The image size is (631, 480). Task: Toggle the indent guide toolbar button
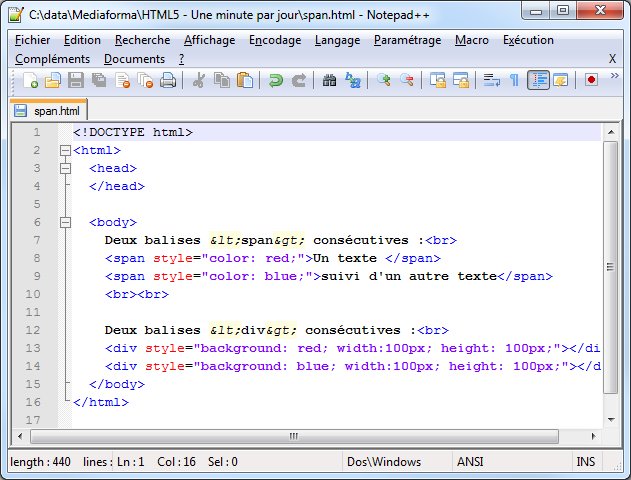pos(538,81)
